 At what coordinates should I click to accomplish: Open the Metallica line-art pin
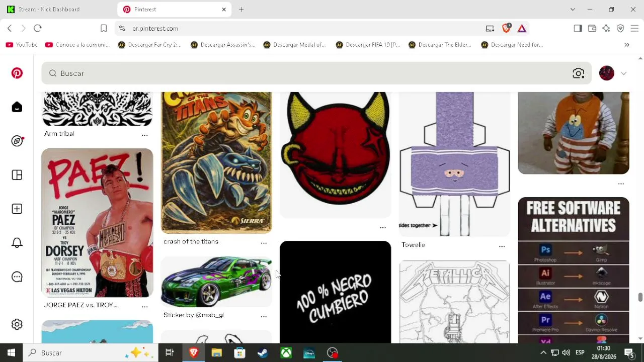point(454,302)
